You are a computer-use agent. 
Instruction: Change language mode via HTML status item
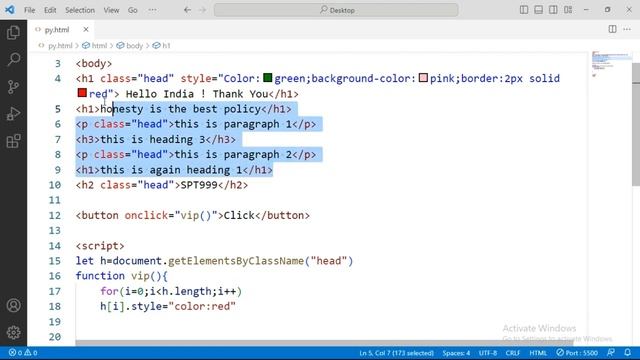pos(538,353)
